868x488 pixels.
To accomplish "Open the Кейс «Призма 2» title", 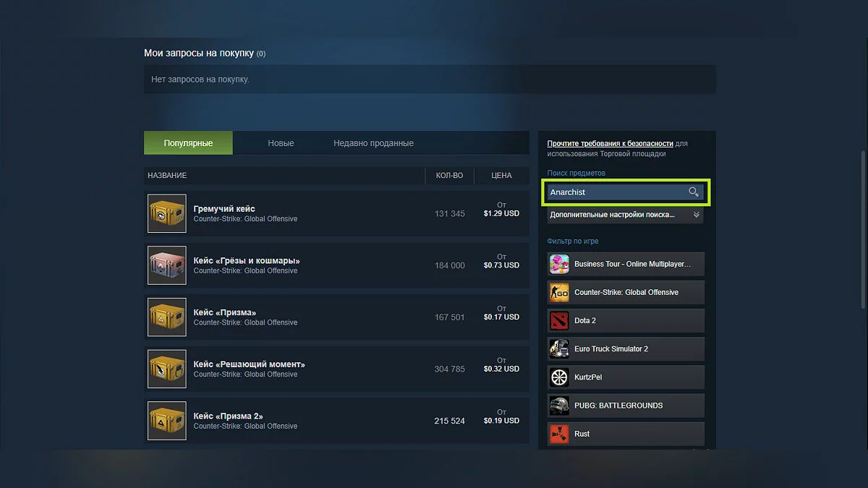I will tap(228, 416).
